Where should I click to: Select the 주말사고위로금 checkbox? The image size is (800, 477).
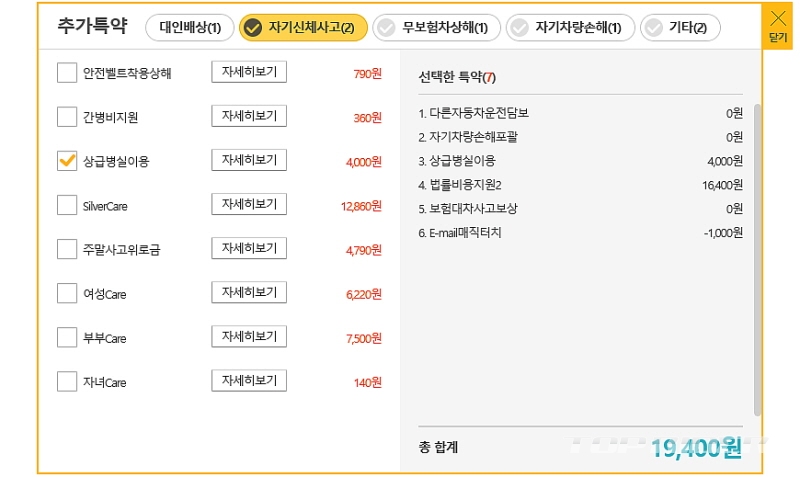tap(67, 249)
